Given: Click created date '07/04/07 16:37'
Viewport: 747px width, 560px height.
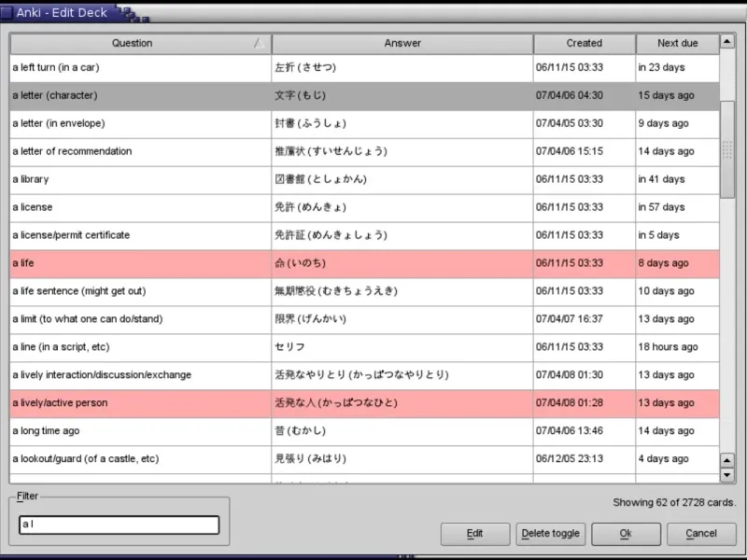Looking at the screenshot, I should click(x=585, y=319).
